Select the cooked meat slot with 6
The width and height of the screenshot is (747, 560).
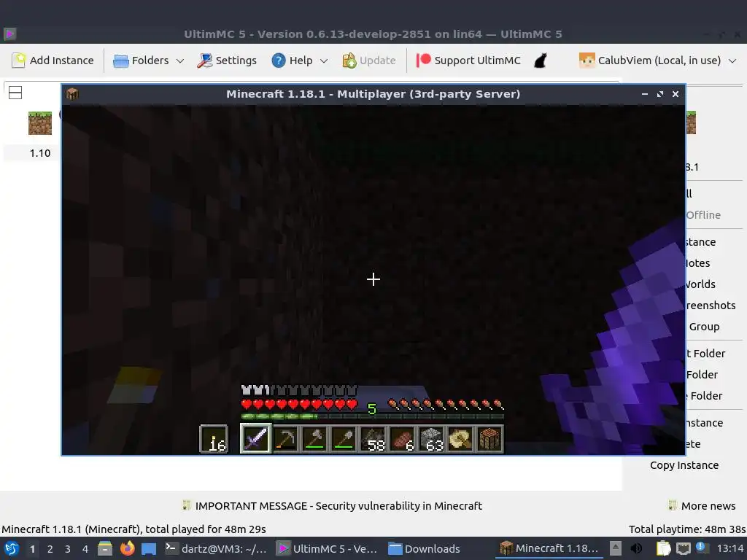402,438
